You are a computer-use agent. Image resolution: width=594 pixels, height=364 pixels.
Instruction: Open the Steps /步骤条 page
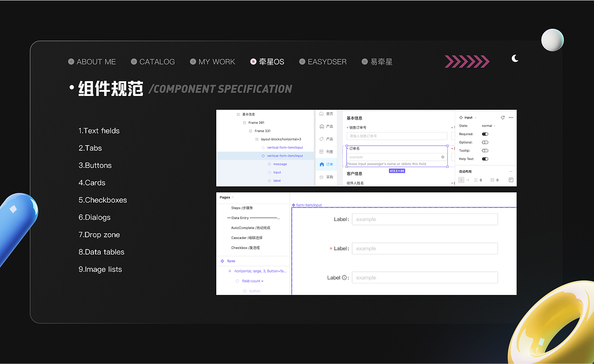pos(242,208)
